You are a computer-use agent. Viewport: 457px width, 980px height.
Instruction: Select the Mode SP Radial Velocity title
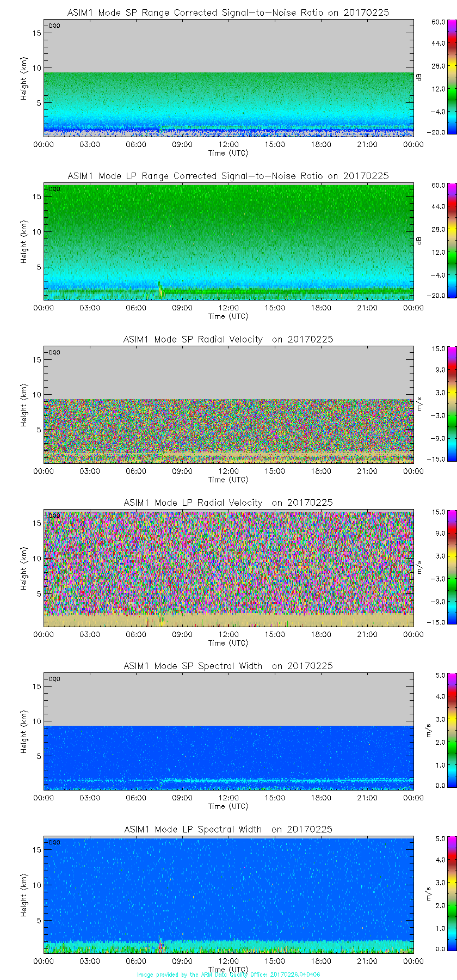point(228,339)
